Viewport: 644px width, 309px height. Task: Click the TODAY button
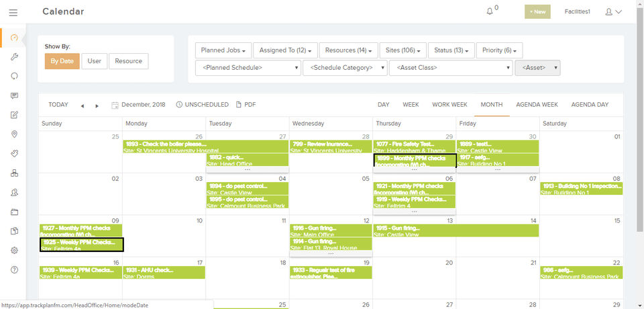pyautogui.click(x=58, y=105)
